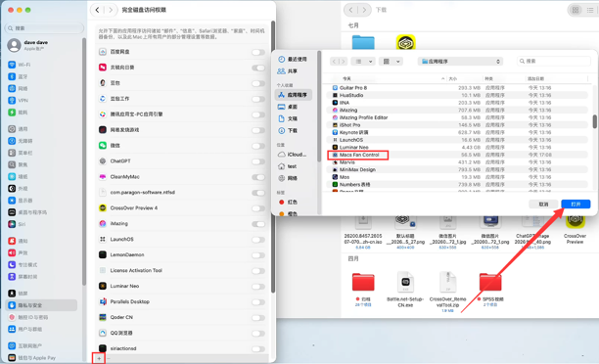This screenshot has height=364, width=599.
Task: Open 通用 settings in the sidebar
Action: pyautogui.click(x=19, y=129)
